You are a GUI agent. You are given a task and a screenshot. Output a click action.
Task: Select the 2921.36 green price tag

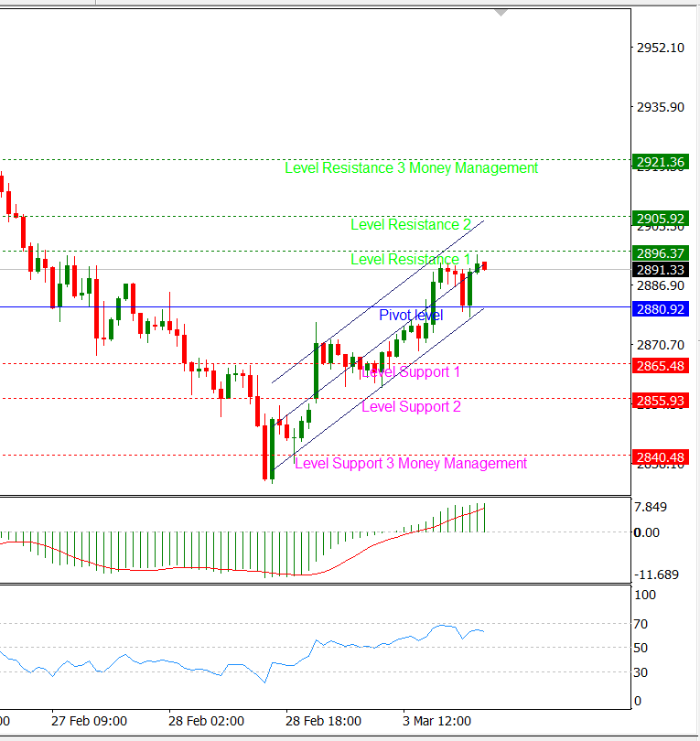[x=659, y=162]
